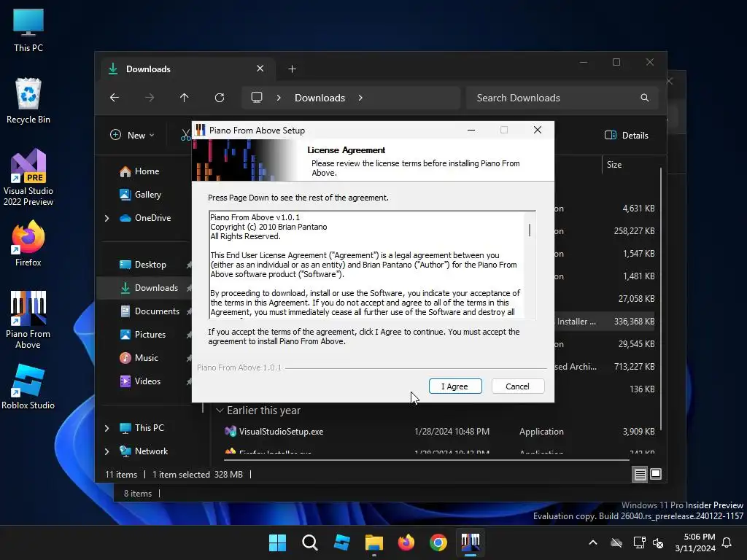This screenshot has height=560, width=747.
Task: Go back in File Explorer
Action: (x=115, y=98)
